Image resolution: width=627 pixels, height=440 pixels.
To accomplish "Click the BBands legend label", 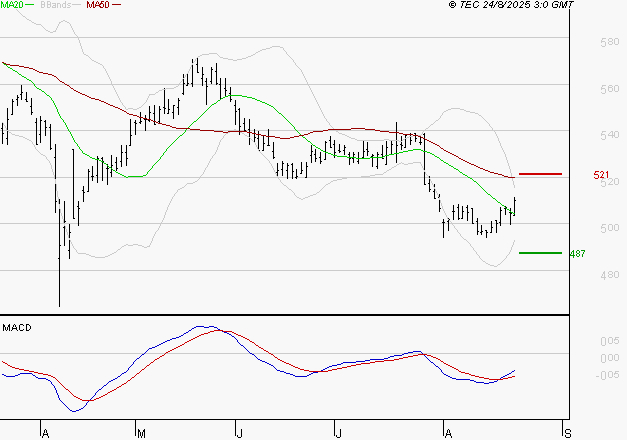I will click(56, 5).
